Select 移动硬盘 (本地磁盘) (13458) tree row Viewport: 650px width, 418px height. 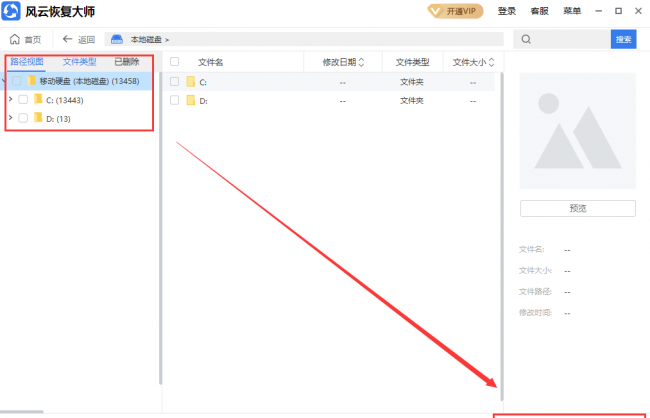[76, 81]
